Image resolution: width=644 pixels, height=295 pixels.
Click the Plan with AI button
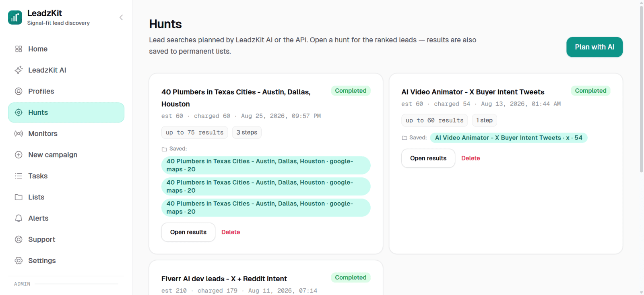click(x=594, y=47)
